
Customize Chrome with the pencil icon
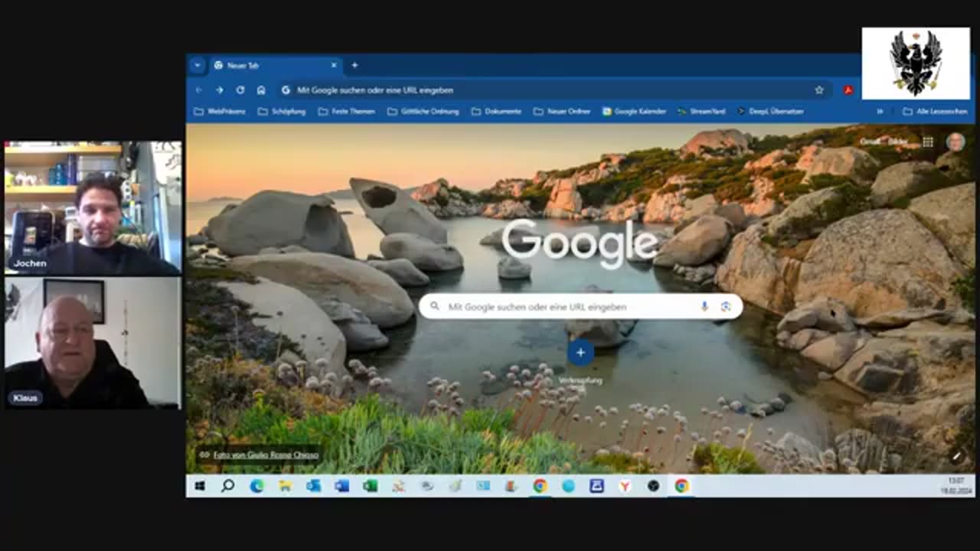pyautogui.click(x=956, y=456)
